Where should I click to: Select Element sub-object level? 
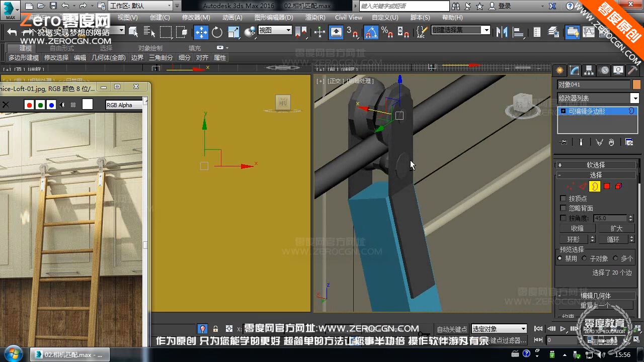tap(619, 187)
